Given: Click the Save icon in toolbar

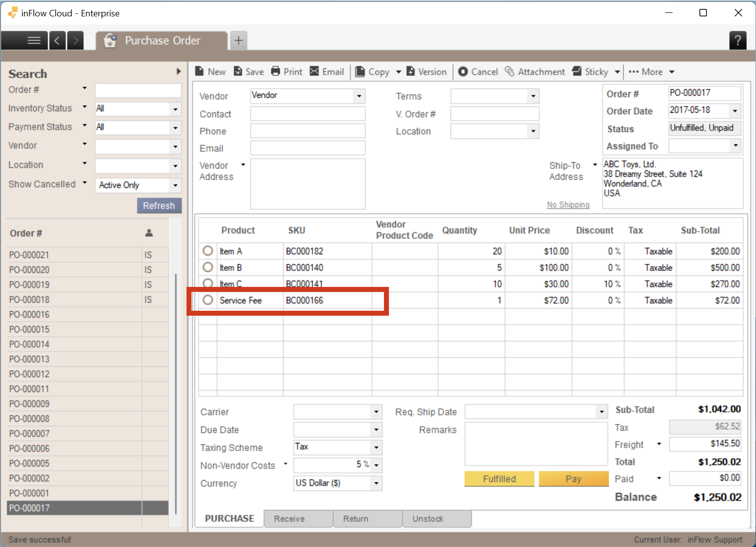Looking at the screenshot, I should 238,71.
